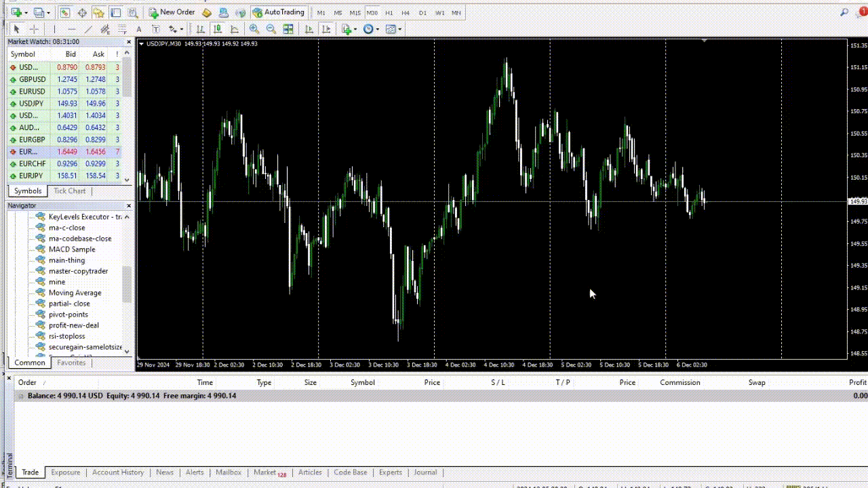
Task: Select the Equidistant Channel tool
Action: point(105,29)
